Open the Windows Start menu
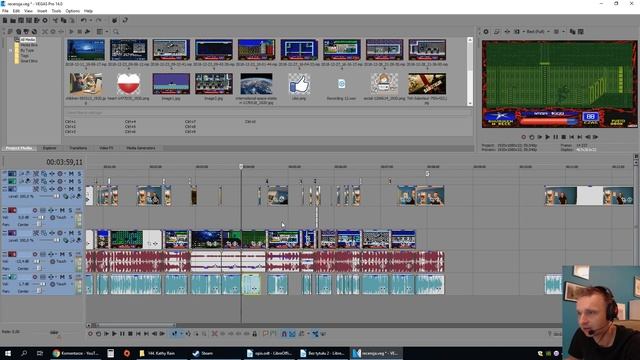 tap(8, 353)
